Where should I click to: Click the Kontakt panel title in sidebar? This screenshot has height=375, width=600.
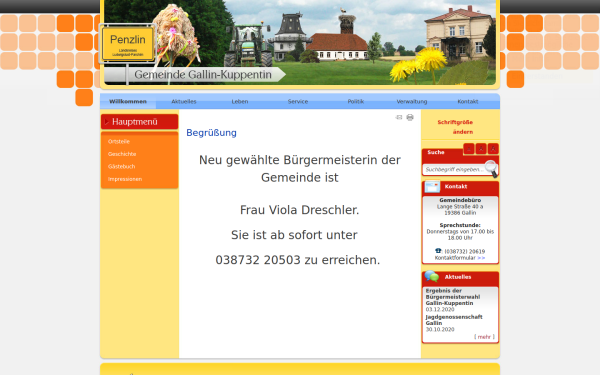456,187
